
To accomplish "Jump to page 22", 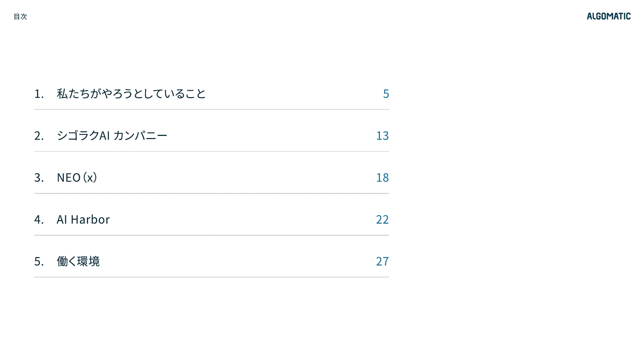I will [x=383, y=219].
